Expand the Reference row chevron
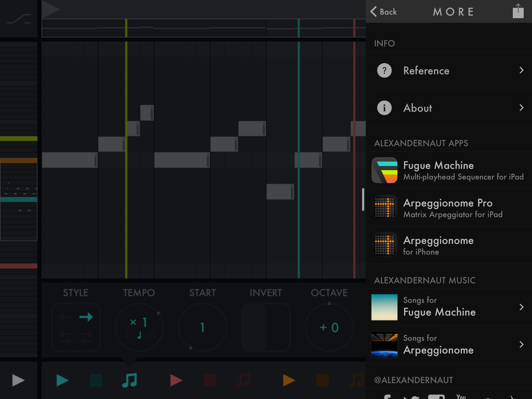 (521, 70)
